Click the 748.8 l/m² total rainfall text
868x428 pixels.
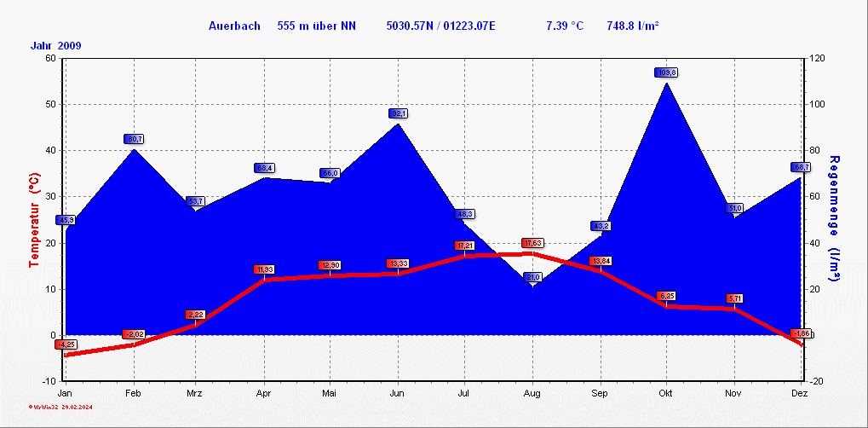[633, 26]
